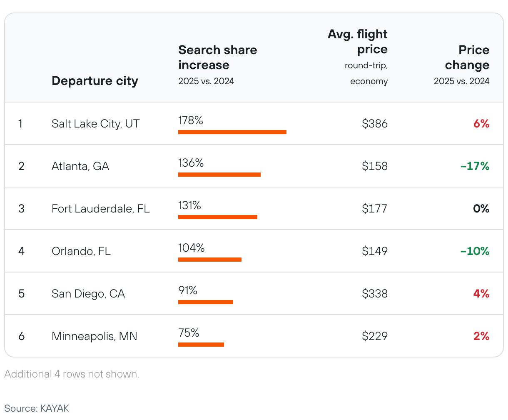This screenshot has width=508, height=420.
Task: Click the San Diego, CA entry
Action: [x=88, y=294]
